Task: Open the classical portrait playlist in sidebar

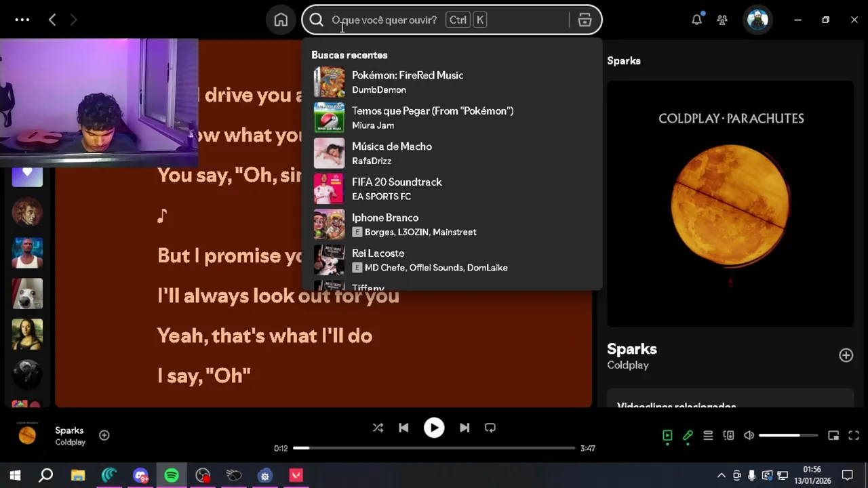Action: pos(27,212)
